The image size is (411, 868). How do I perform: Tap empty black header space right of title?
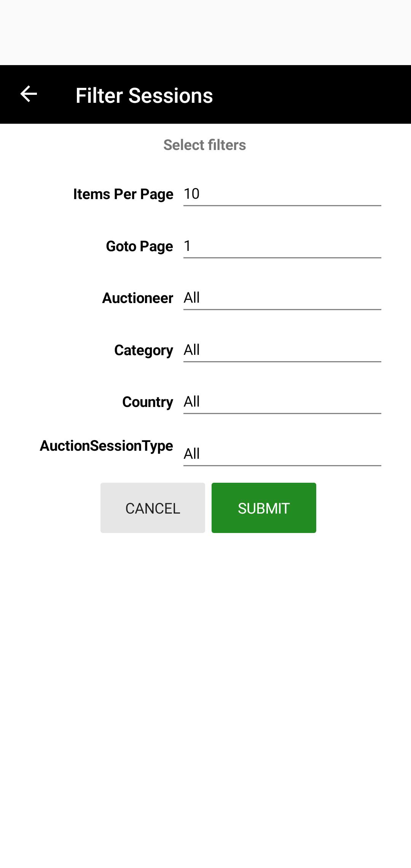pos(312,94)
